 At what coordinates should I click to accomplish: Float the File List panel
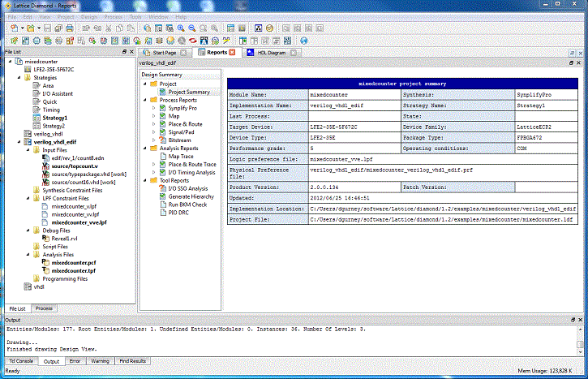122,52
